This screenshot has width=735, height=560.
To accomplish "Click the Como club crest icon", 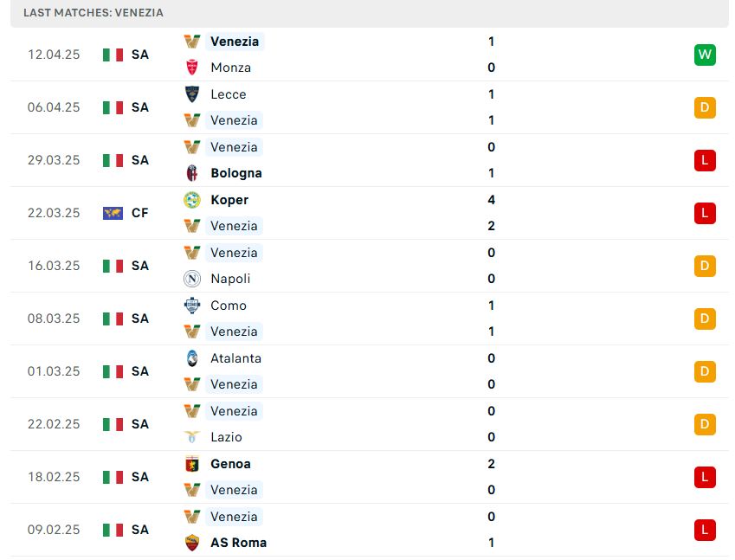I will click(192, 306).
